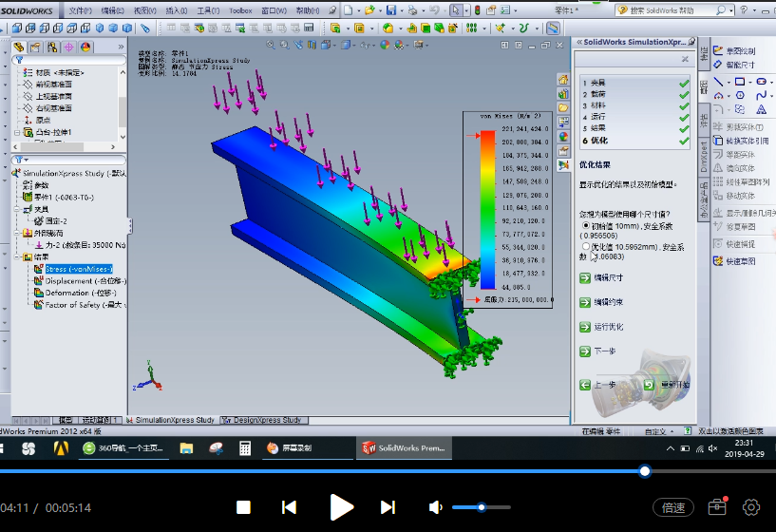Expand the 凸台-拉伸1 feature node

[17, 133]
